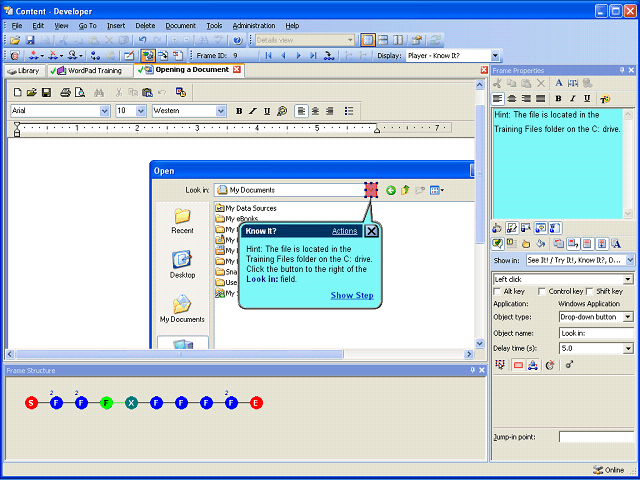Click the Online status indicator
This screenshot has height=480, width=640.
click(609, 470)
